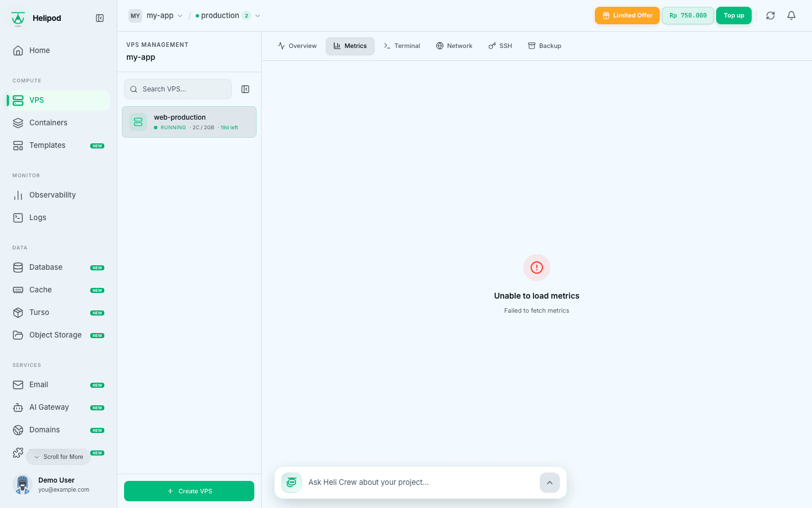Click the Helipod logo icon
Viewport: 812px width, 508px height.
18,19
